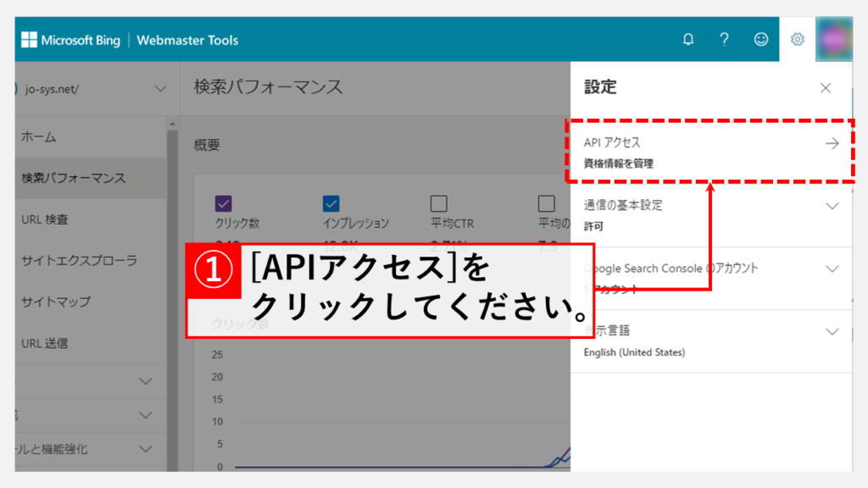Click the settings gear icon

coord(798,40)
